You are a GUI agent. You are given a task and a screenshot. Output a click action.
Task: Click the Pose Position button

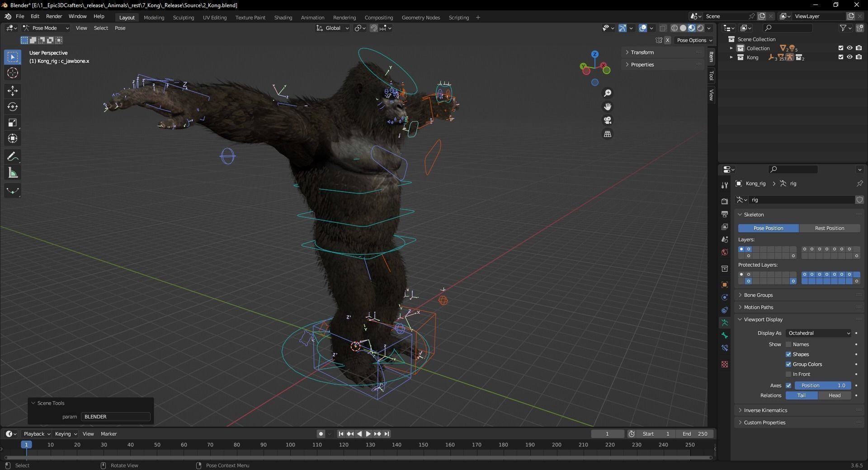pyautogui.click(x=769, y=228)
